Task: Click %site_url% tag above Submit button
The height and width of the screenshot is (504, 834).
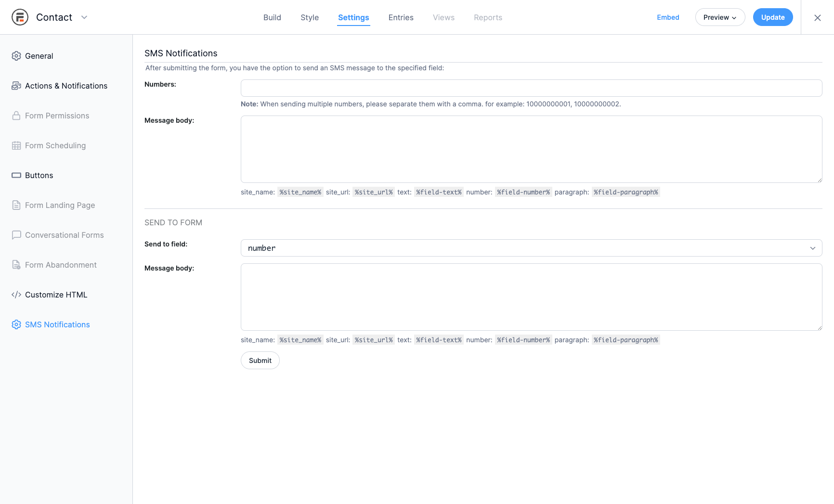Action: pyautogui.click(x=374, y=340)
